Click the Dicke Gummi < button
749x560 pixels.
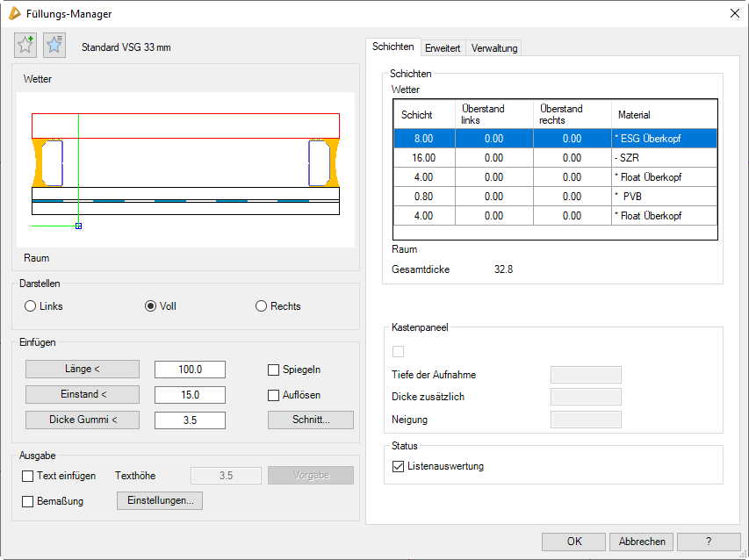click(x=82, y=420)
